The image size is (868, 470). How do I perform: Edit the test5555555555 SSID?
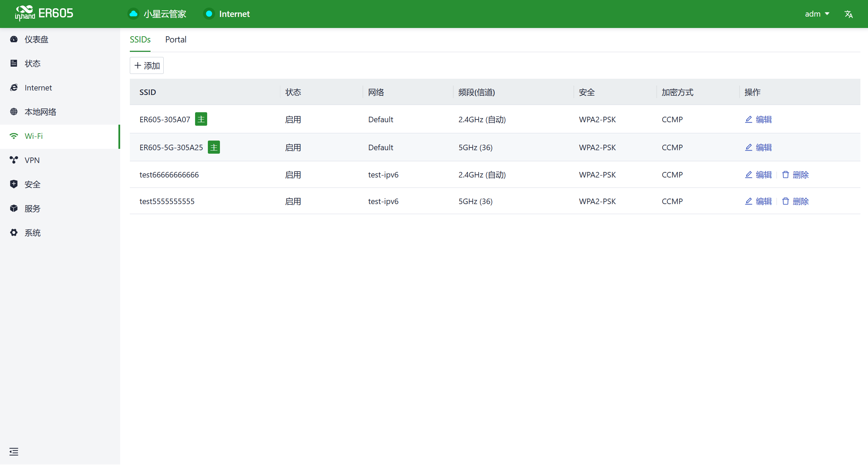click(x=758, y=201)
